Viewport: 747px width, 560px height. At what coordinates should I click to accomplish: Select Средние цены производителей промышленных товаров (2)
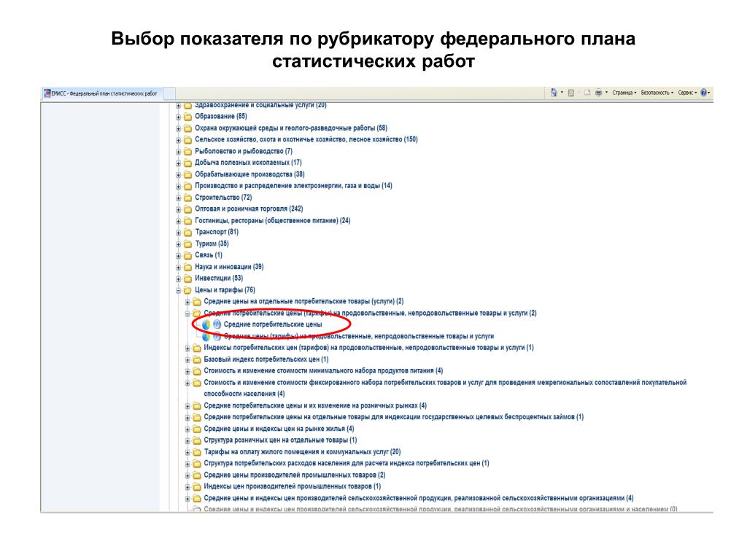[x=295, y=475]
